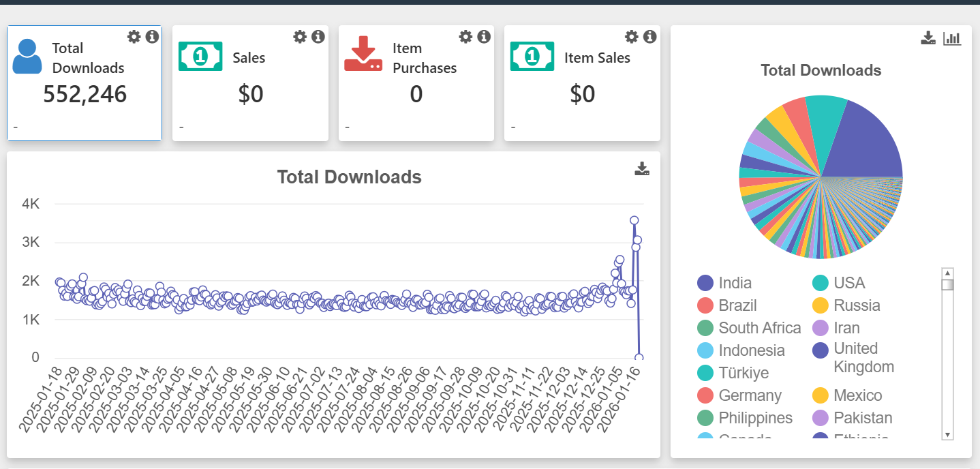This screenshot has height=469, width=980.
Task: Click info icon on Sales card
Action: (318, 37)
